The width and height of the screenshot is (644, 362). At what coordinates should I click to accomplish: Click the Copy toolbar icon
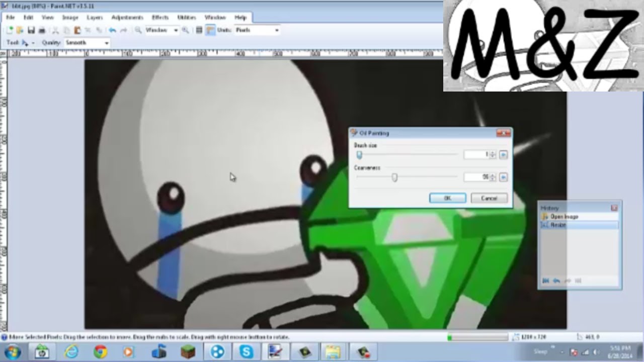click(x=66, y=30)
